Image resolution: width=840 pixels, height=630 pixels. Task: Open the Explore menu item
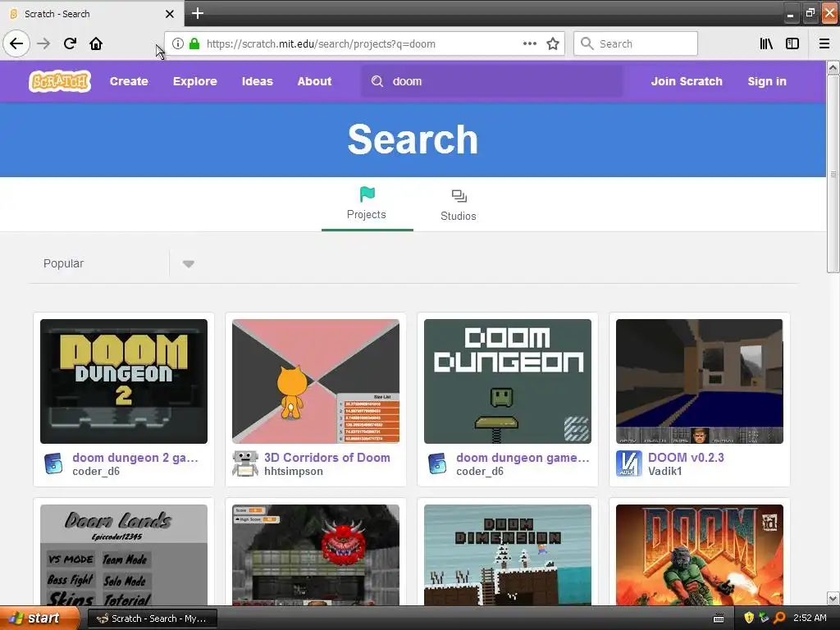pos(195,81)
